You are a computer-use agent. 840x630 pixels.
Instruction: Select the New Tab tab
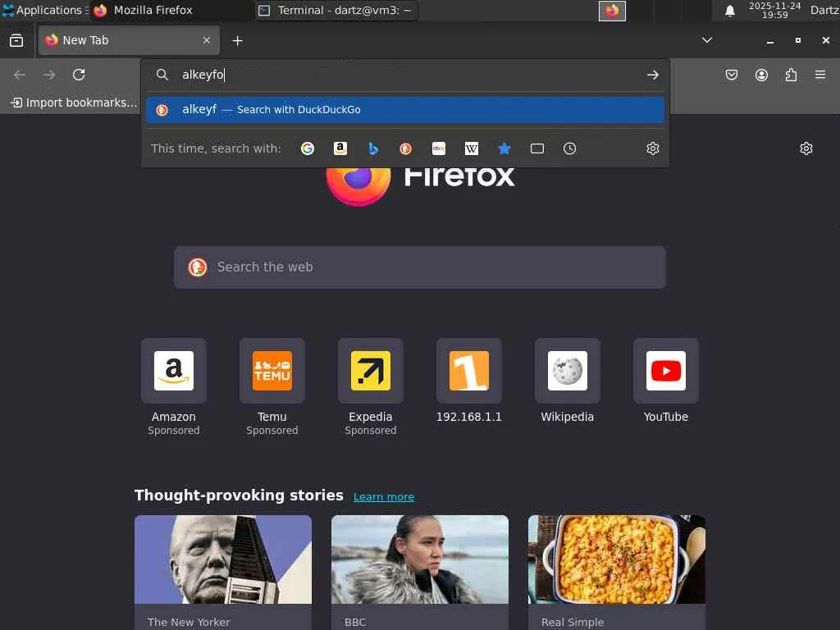point(129,40)
